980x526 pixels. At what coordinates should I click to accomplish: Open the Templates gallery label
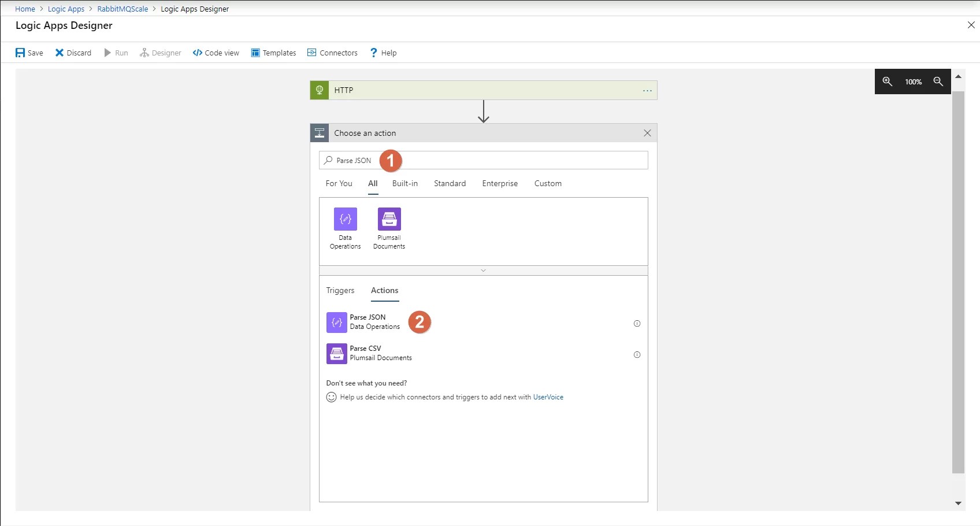click(280, 53)
